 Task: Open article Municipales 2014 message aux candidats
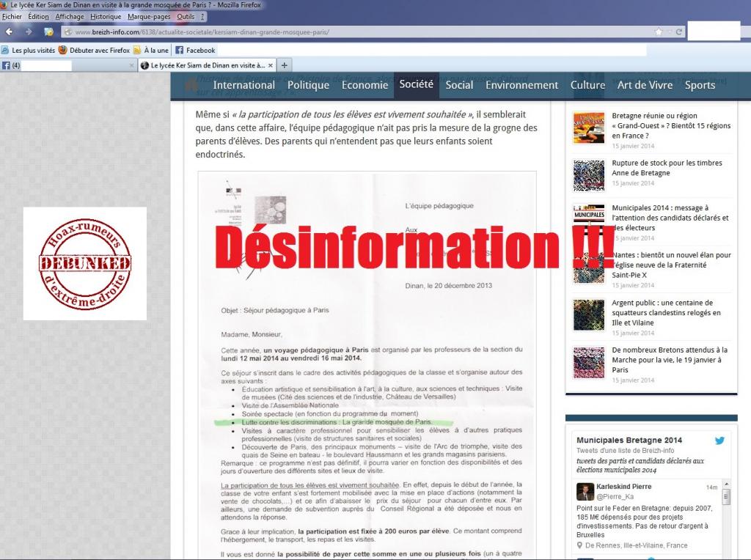point(670,218)
